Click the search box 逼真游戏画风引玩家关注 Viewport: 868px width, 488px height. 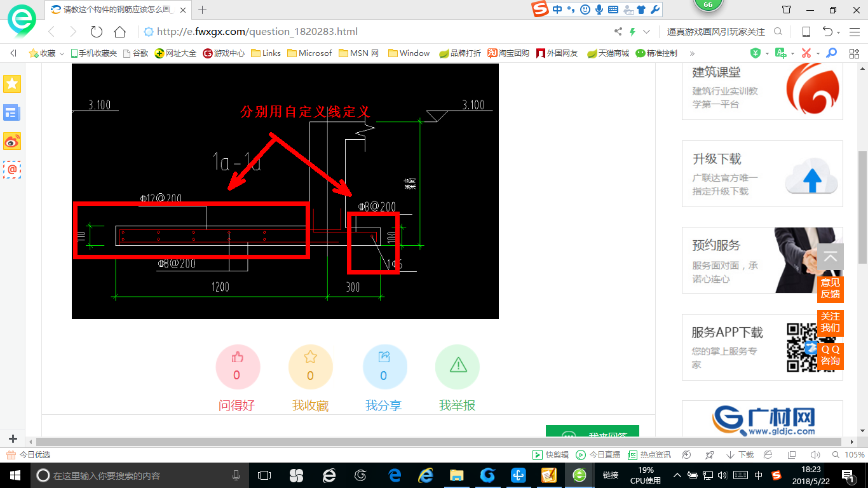[x=716, y=32]
